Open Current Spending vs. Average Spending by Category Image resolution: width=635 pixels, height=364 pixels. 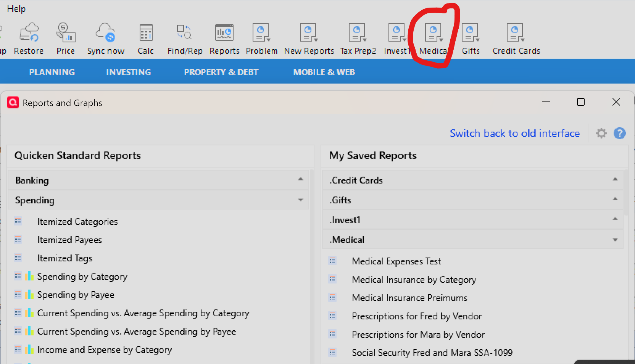(143, 313)
